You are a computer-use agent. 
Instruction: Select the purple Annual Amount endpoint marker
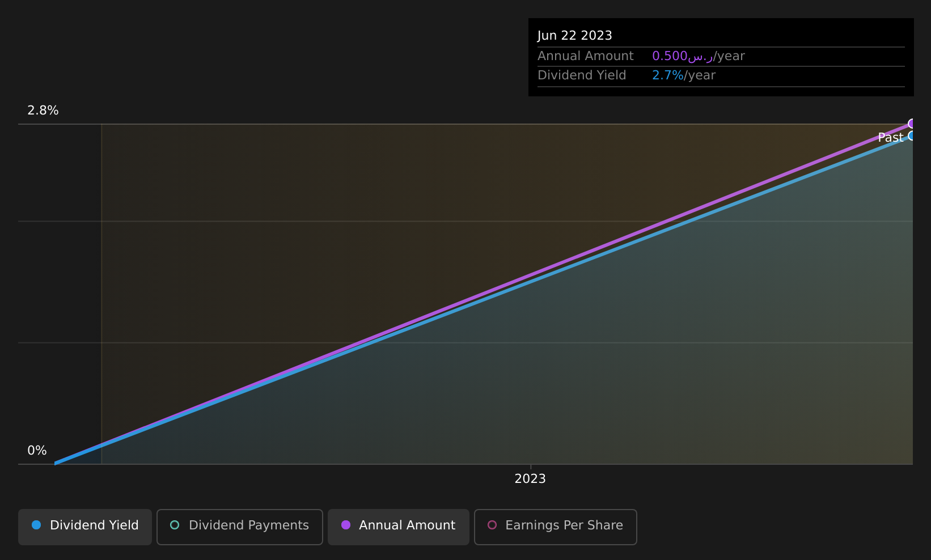pos(912,124)
